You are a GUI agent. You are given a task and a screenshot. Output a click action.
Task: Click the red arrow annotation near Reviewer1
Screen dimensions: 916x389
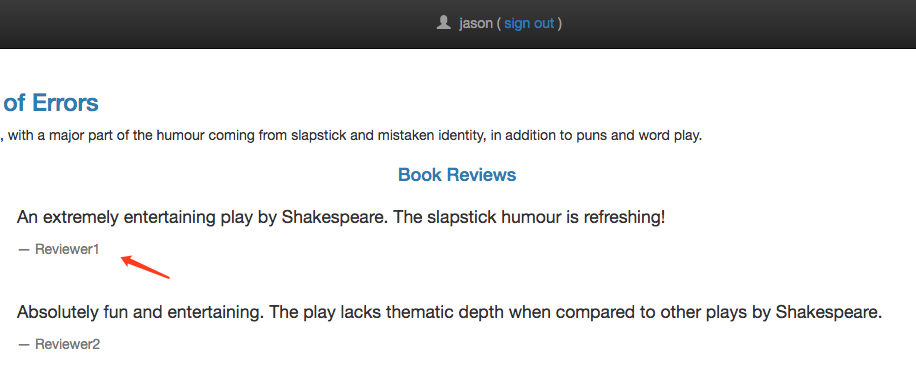(x=145, y=267)
